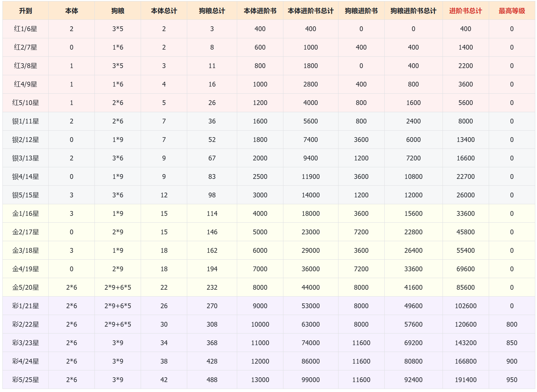Click the 166800 cell
The image size is (537, 392).
tap(465, 362)
